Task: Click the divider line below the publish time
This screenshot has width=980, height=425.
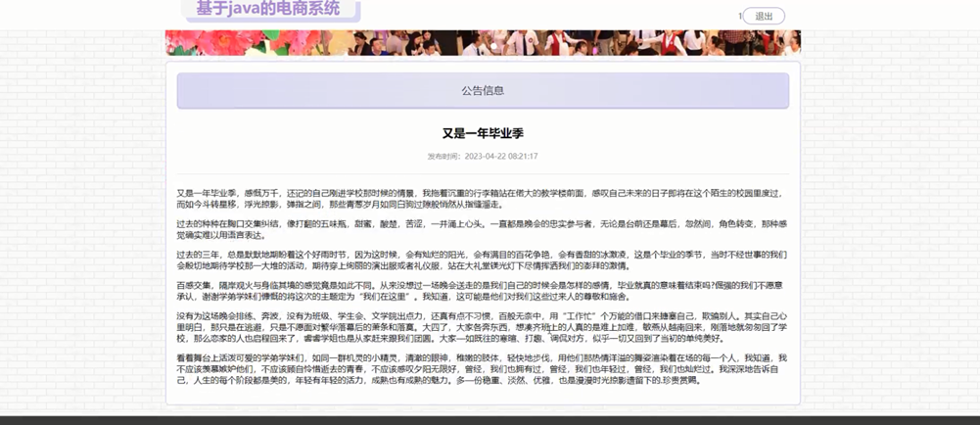Action: [x=483, y=172]
